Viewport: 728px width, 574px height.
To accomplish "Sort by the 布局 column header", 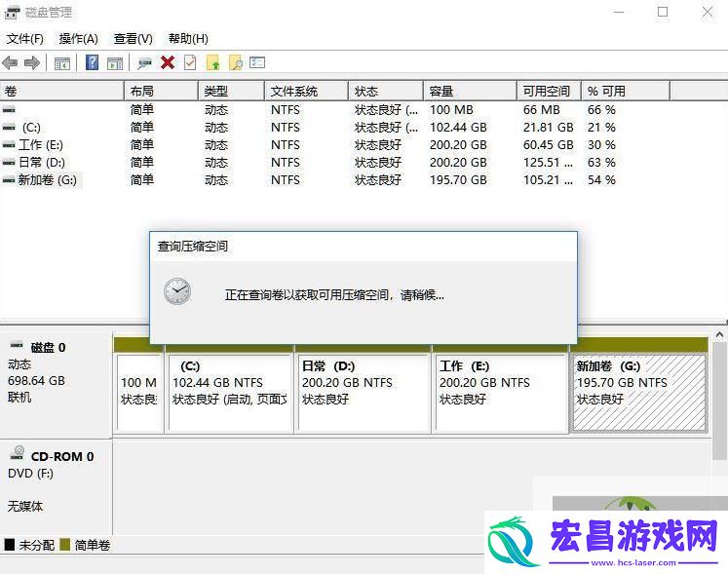I will tap(161, 91).
